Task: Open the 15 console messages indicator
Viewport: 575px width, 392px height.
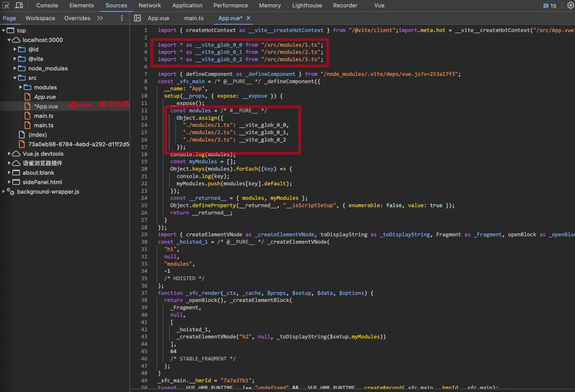Action: pos(550,6)
